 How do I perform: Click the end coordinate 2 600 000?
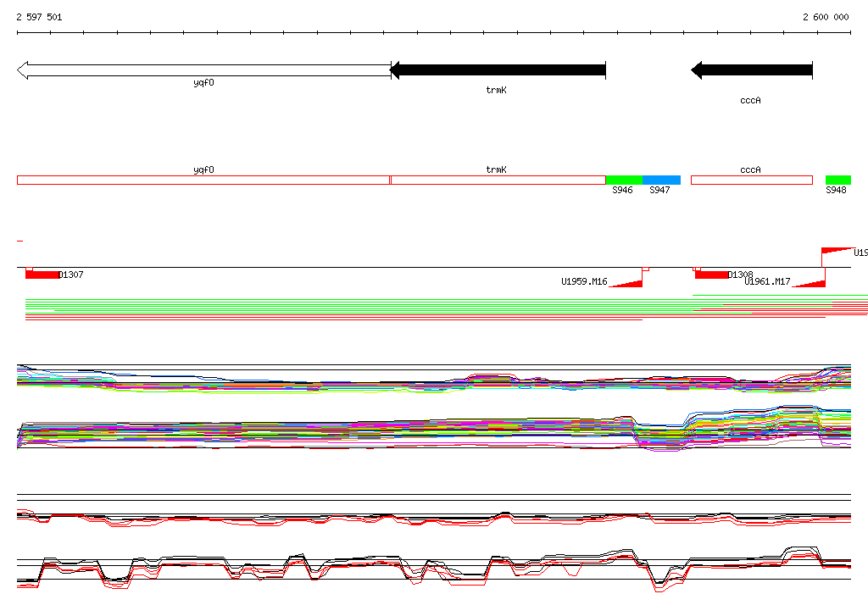click(x=826, y=17)
